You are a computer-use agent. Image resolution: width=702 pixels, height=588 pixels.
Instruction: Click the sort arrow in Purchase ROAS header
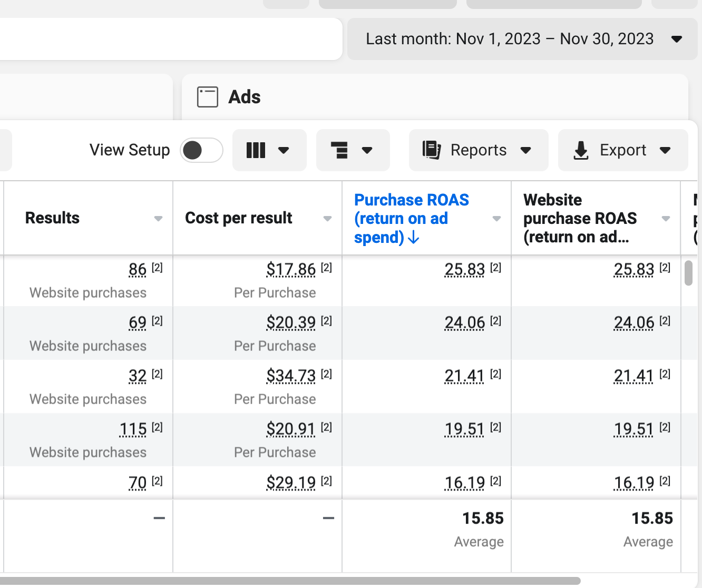pos(414,238)
